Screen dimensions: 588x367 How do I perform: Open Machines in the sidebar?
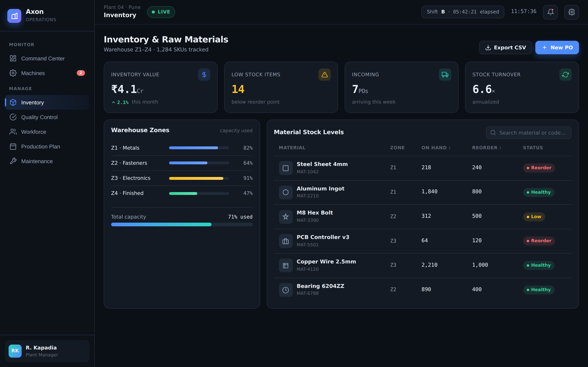[47, 73]
